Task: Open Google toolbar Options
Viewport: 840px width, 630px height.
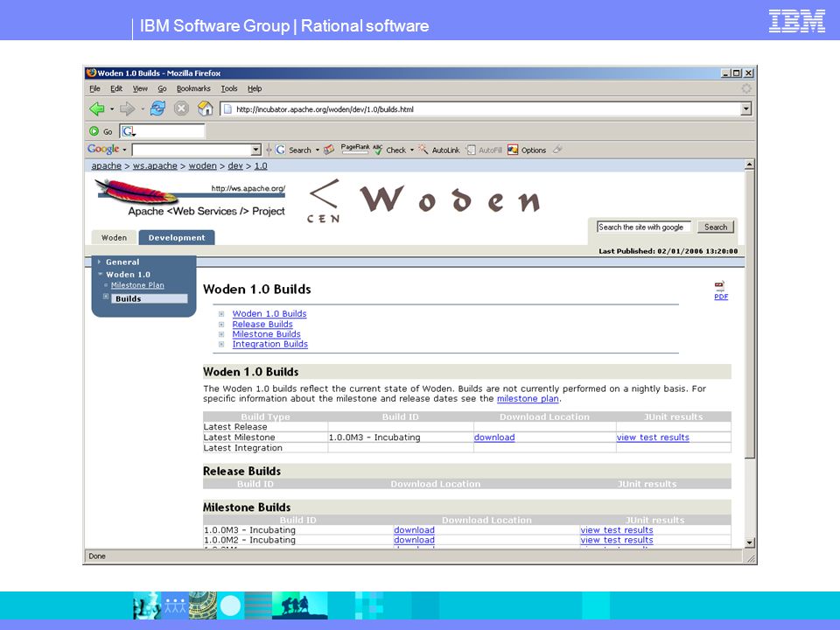Action: tap(527, 150)
